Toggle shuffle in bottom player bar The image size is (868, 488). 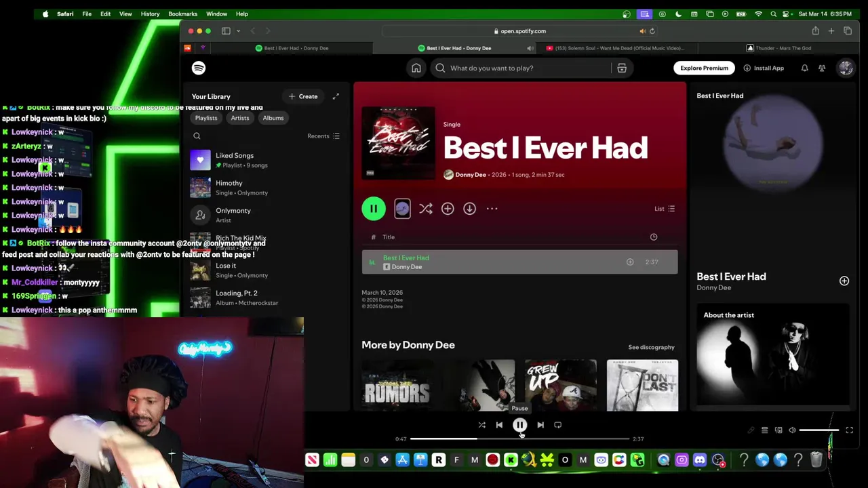(x=481, y=425)
